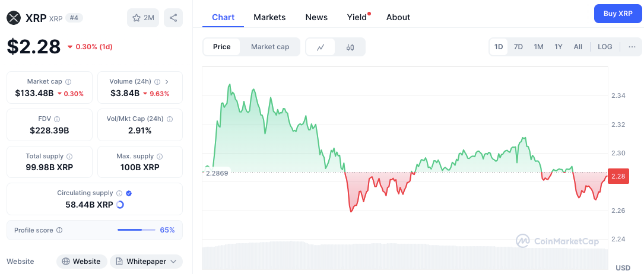Open the Markets tab
Screen dimensions: 644x274
[269, 17]
